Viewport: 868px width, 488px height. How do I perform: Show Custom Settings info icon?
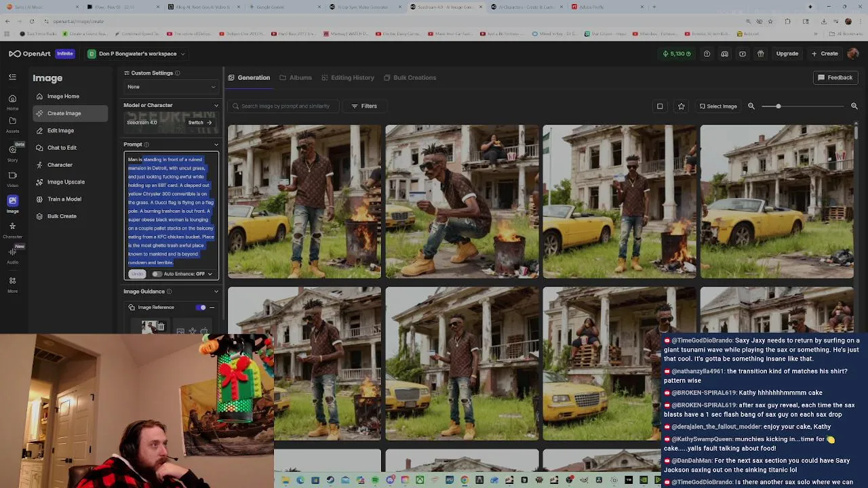pos(178,73)
